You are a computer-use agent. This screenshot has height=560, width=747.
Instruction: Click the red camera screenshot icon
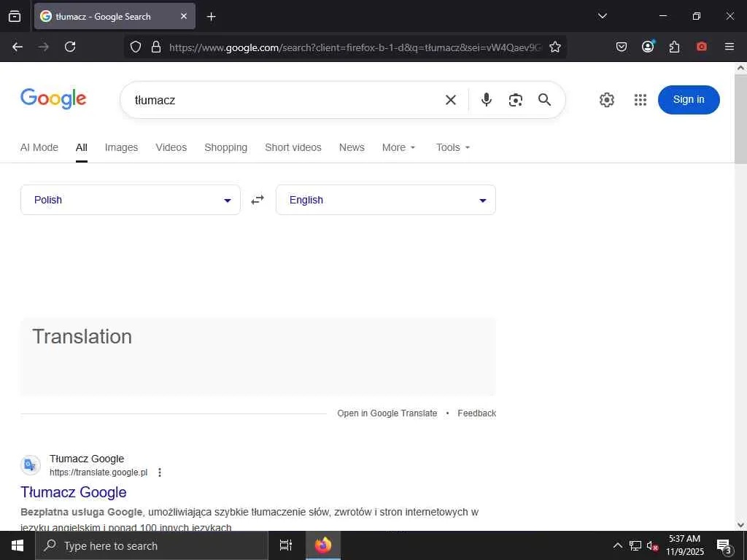(x=701, y=47)
